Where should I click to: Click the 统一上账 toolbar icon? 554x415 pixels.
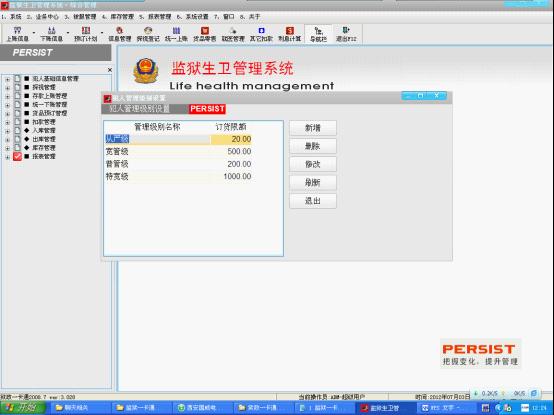(x=176, y=34)
